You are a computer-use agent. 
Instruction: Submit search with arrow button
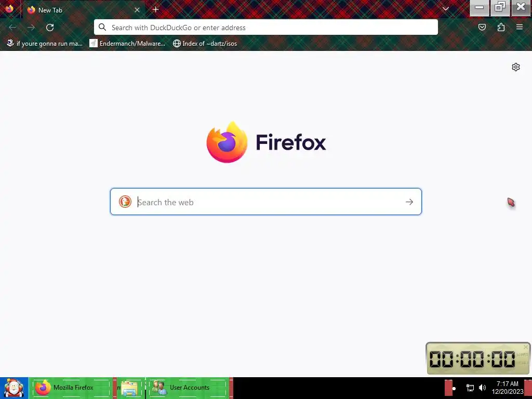point(409,202)
